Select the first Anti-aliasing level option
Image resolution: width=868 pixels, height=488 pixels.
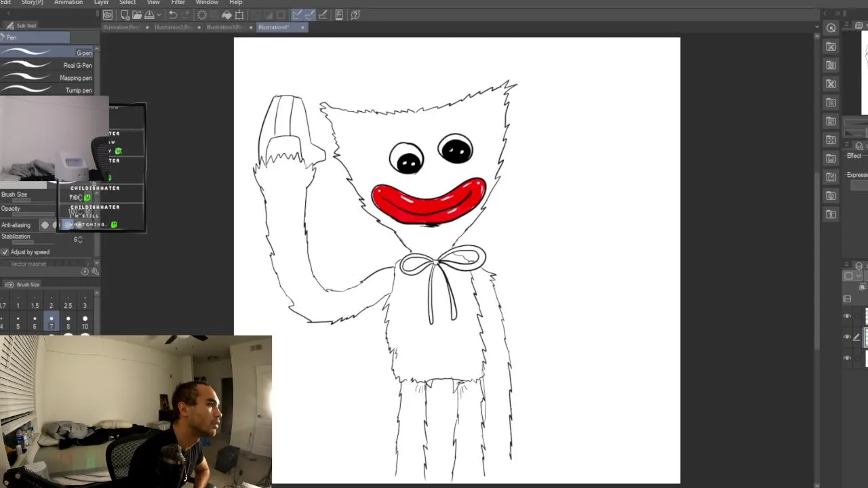[45, 225]
